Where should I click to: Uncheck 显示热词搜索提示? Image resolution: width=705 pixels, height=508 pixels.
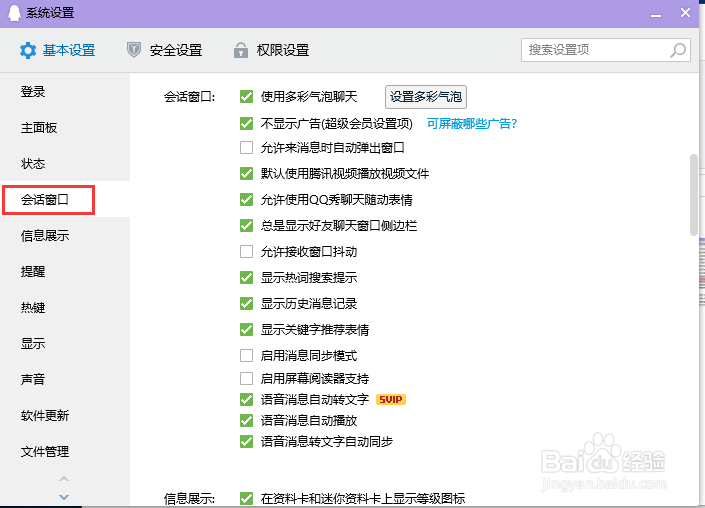(246, 277)
